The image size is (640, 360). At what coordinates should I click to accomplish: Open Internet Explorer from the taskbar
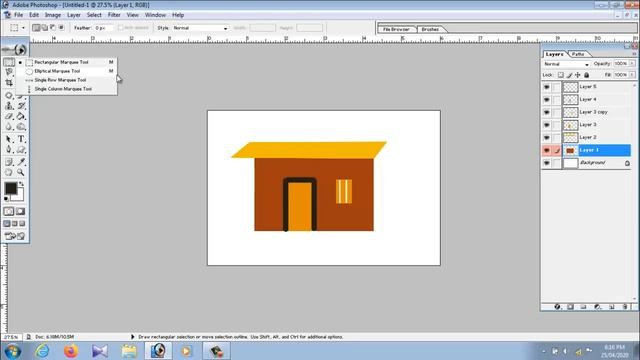tap(42, 351)
